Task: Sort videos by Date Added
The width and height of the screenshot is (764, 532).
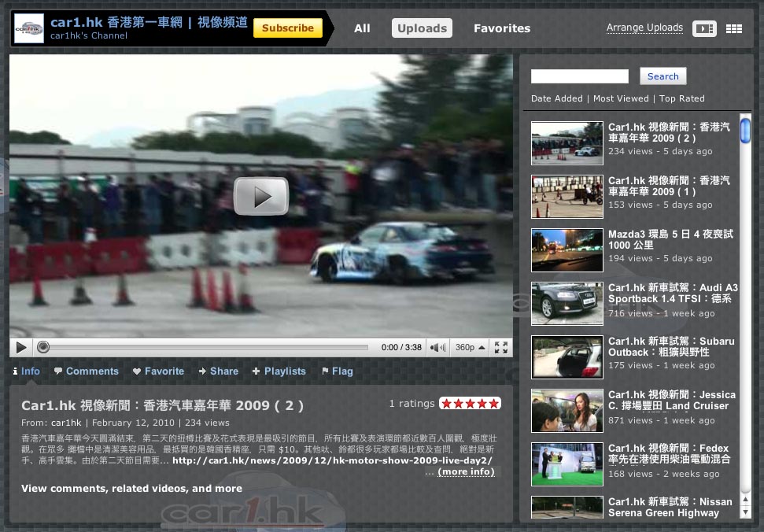Action: click(556, 98)
